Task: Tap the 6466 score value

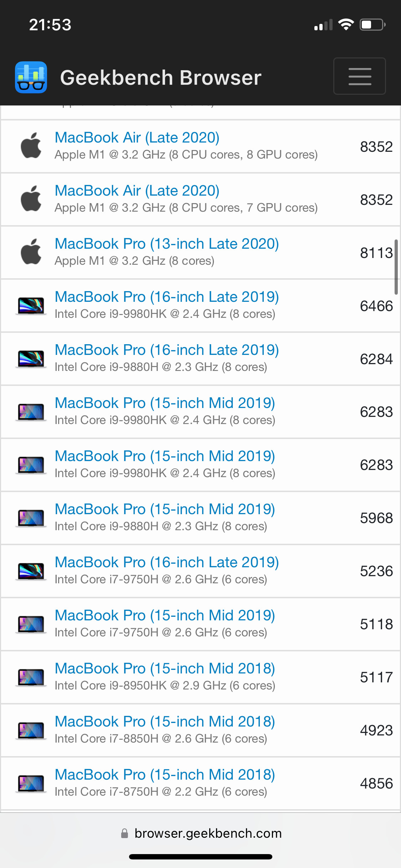Action: [x=376, y=306]
